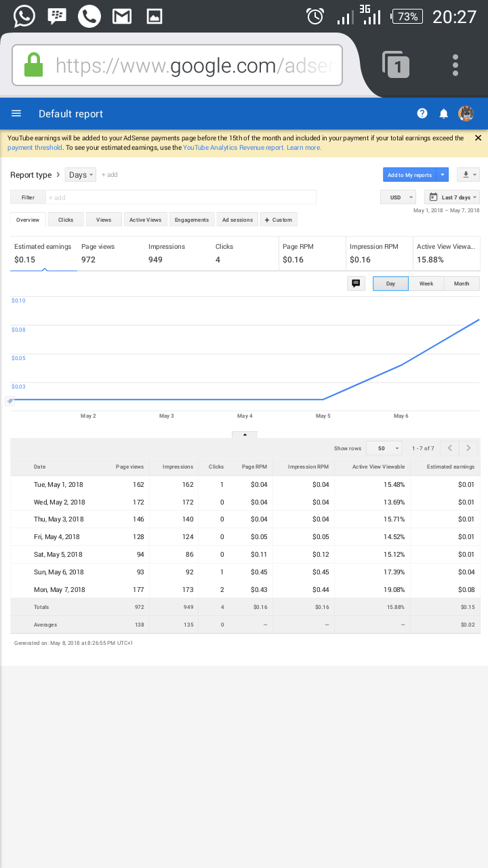Click the Default report title
The height and width of the screenshot is (868, 488).
(x=70, y=113)
